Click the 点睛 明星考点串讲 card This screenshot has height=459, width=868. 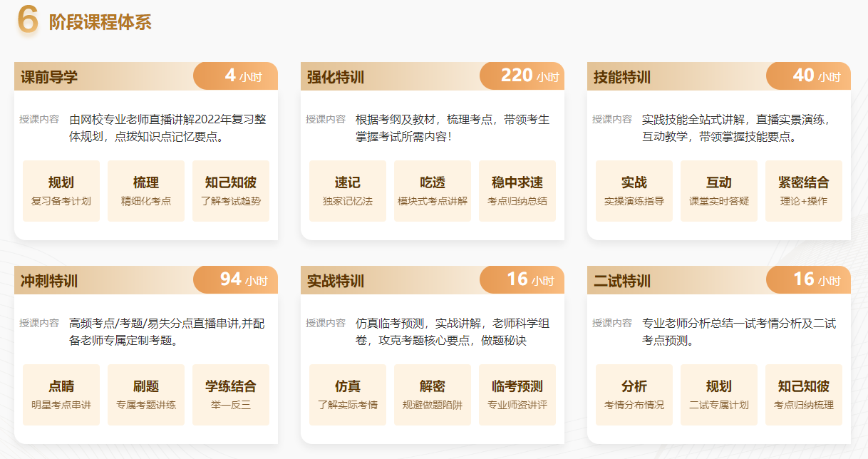(61, 394)
